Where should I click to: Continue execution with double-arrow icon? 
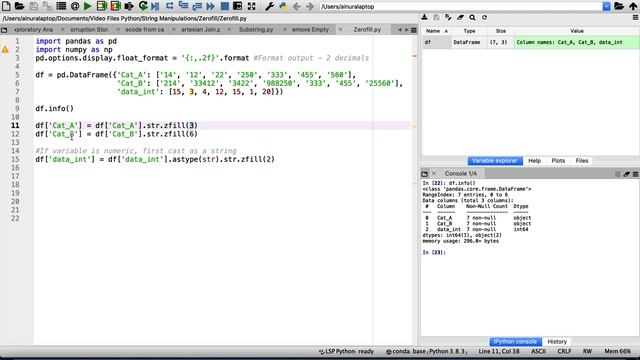pyautogui.click(x=211, y=6)
